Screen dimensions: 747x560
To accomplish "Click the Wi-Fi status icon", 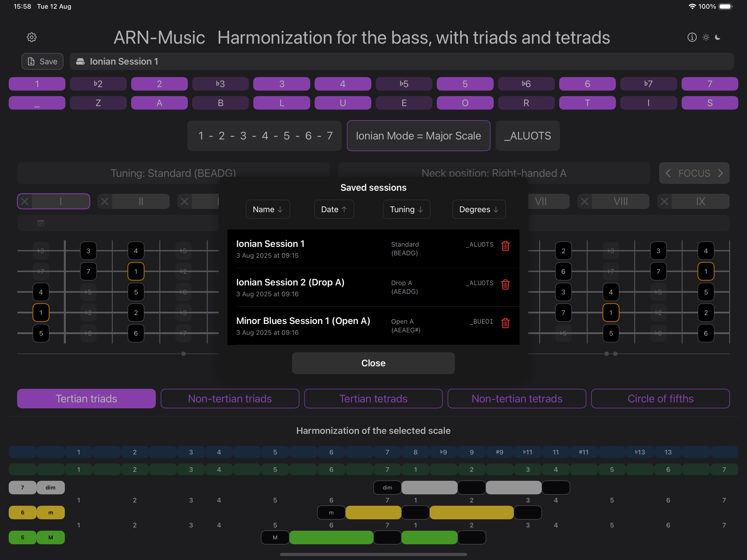I will pos(692,7).
